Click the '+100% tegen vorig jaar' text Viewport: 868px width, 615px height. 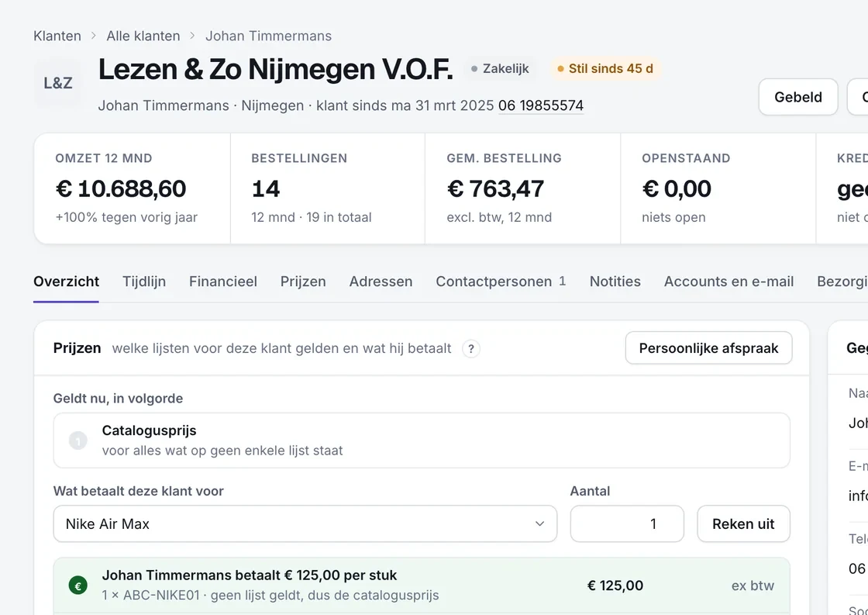(126, 217)
